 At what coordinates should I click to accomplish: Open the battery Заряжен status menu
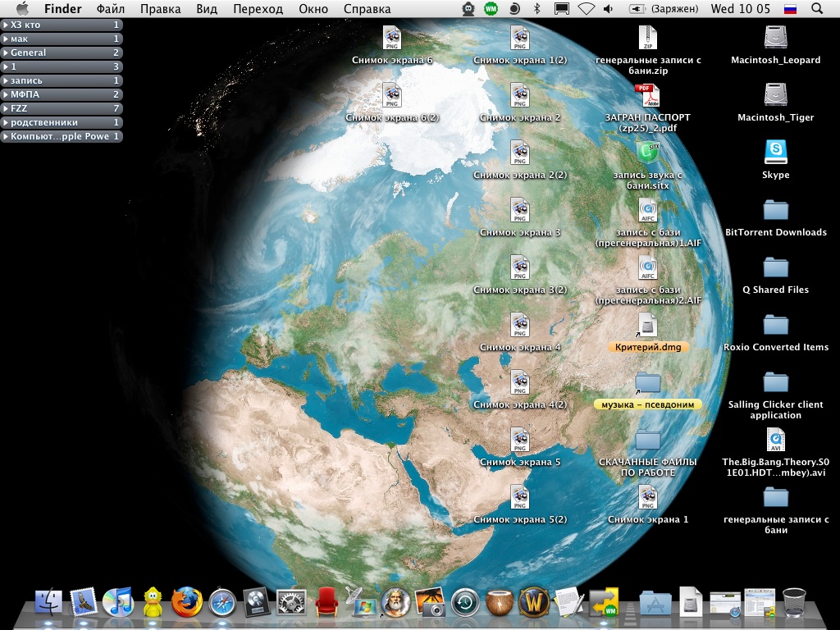click(663, 8)
